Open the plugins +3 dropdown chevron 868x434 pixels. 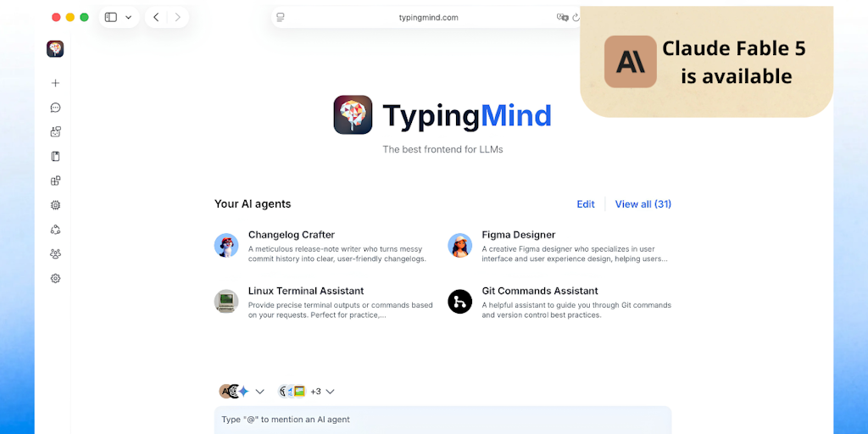(330, 392)
